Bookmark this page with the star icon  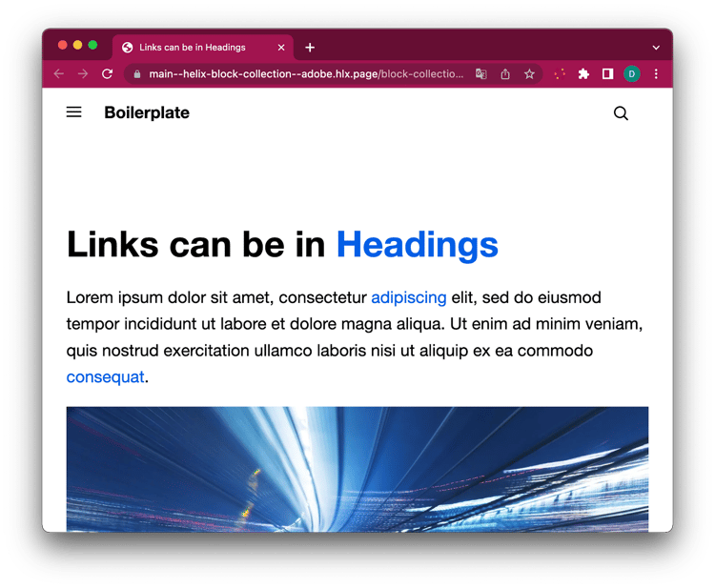pos(529,73)
